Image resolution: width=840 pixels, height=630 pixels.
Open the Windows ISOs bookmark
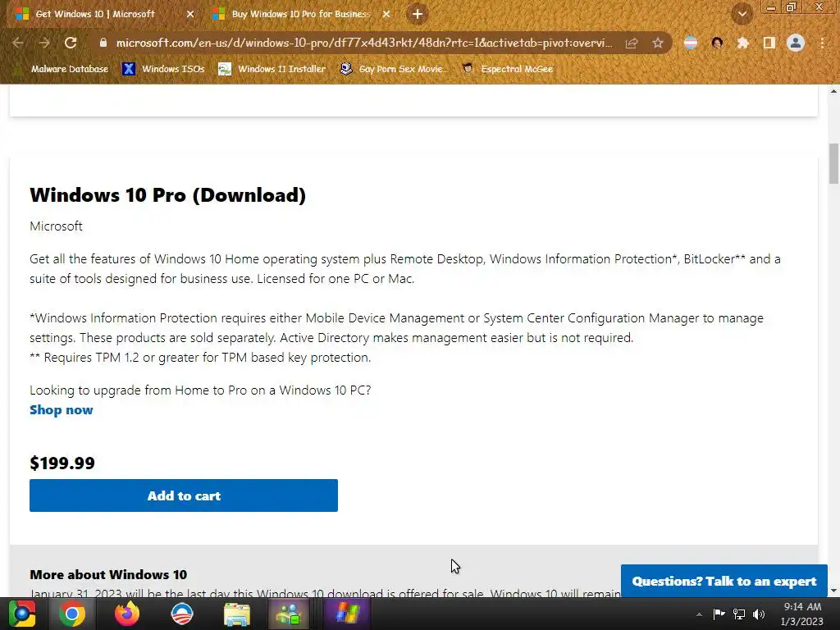point(163,69)
